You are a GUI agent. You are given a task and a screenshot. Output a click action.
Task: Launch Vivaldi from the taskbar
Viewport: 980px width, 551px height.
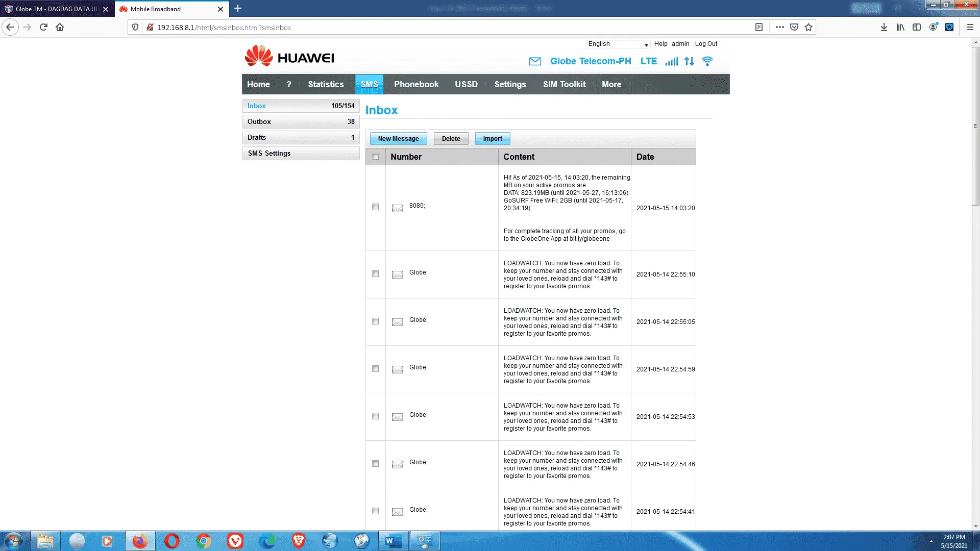click(235, 541)
